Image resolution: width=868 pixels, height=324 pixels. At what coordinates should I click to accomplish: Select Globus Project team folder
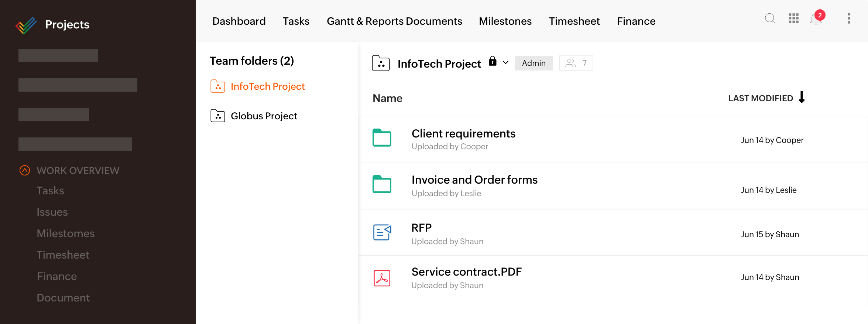coord(264,116)
